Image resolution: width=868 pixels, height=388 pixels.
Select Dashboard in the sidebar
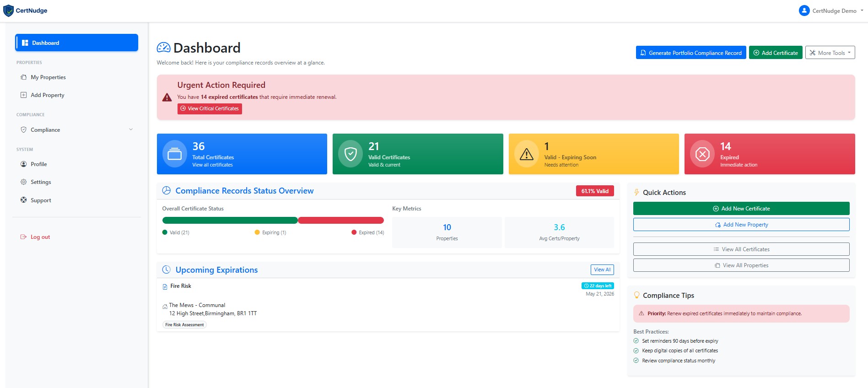pyautogui.click(x=76, y=43)
